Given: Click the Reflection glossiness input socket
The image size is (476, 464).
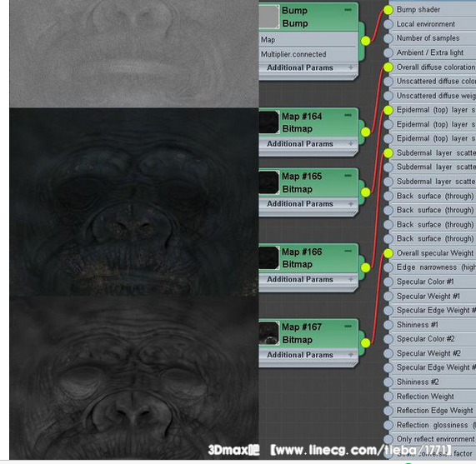Looking at the screenshot, I should pos(388,425).
